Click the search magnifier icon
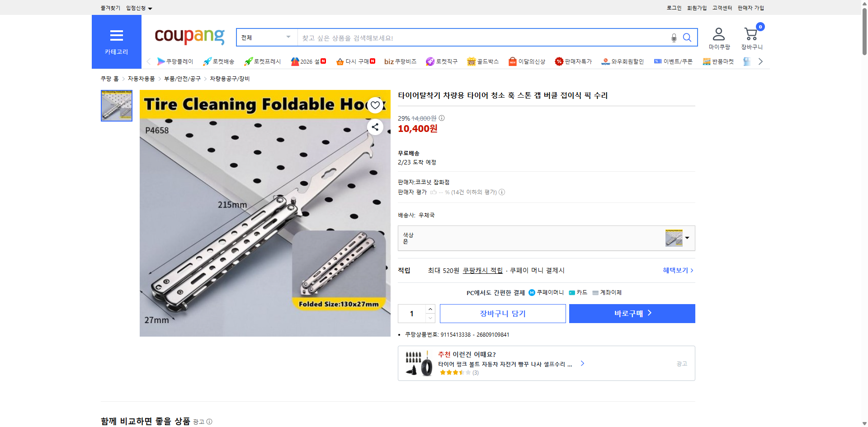Image resolution: width=868 pixels, height=427 pixels. coord(687,38)
